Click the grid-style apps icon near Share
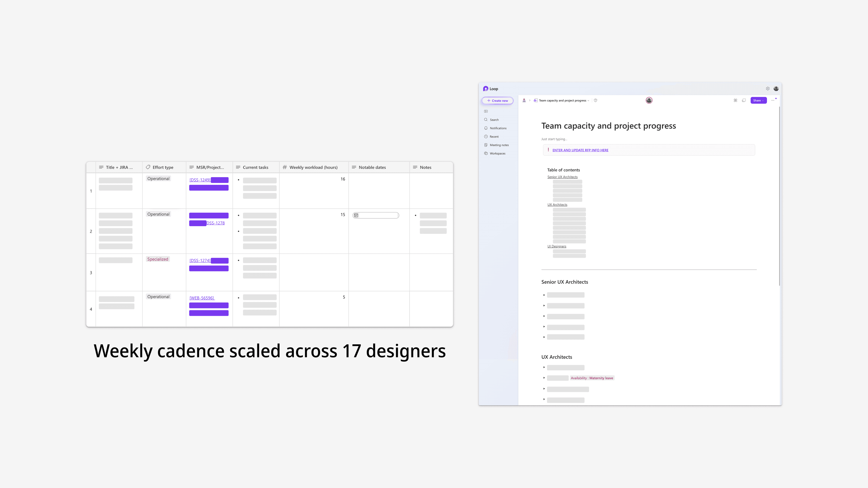 [735, 100]
